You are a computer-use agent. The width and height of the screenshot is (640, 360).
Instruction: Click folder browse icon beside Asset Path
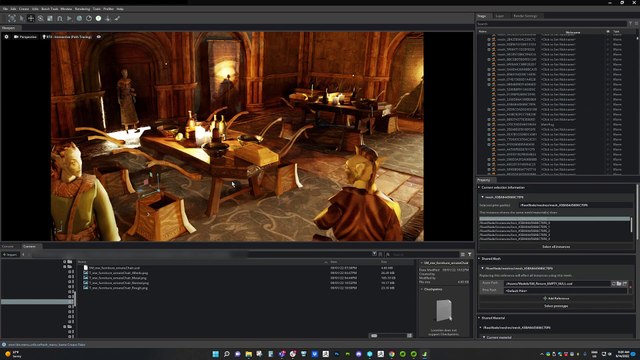(x=619, y=283)
